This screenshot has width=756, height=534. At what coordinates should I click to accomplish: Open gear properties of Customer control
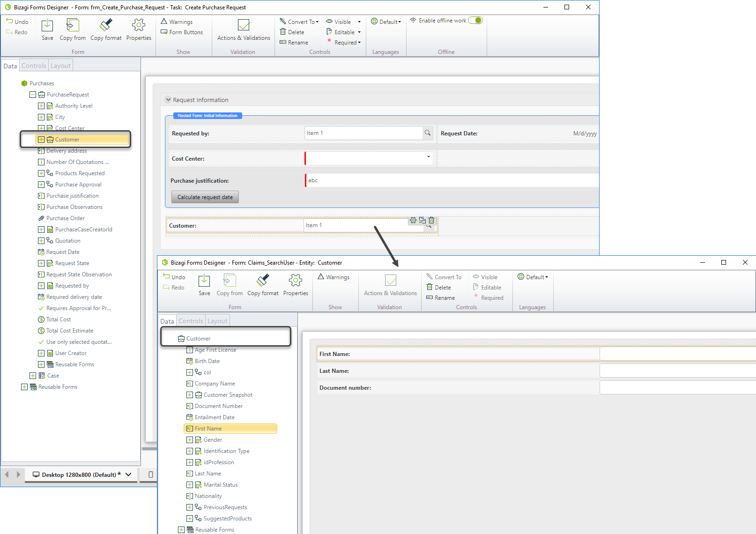pyautogui.click(x=413, y=220)
